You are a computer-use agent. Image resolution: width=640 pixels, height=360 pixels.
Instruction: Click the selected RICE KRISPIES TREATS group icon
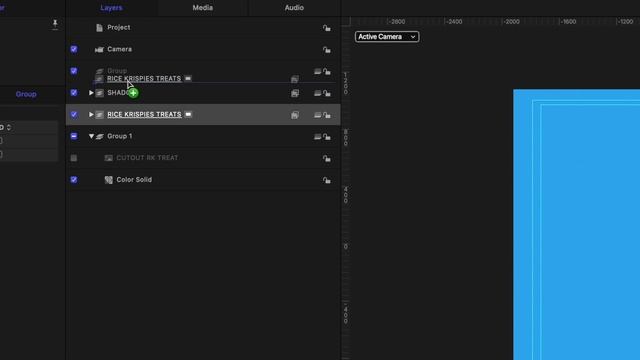tap(99, 115)
